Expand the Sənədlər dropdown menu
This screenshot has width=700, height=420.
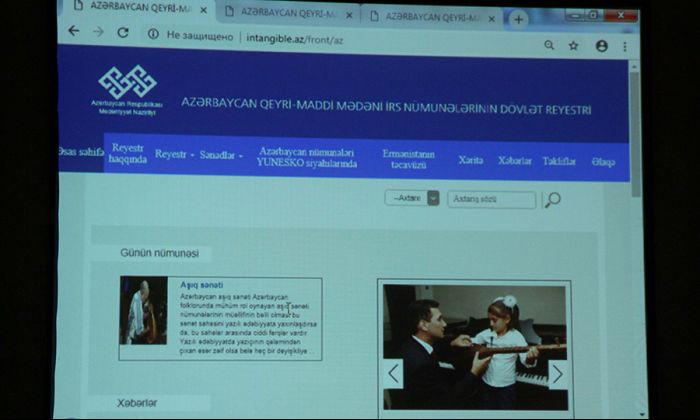221,155
